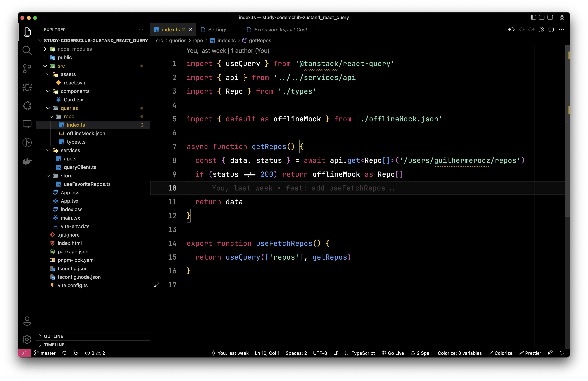Toggle the bottom panel visibility
The height and width of the screenshot is (381, 588).
point(542,17)
